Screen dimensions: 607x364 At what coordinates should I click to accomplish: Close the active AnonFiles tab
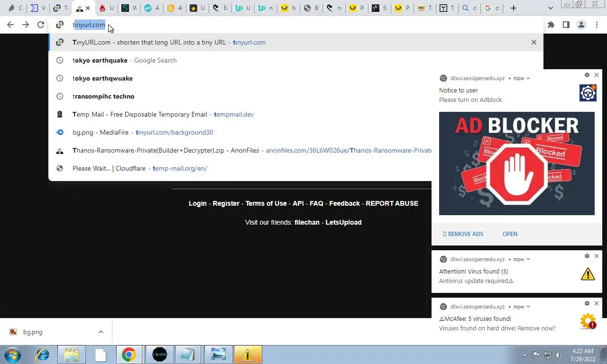88,8
